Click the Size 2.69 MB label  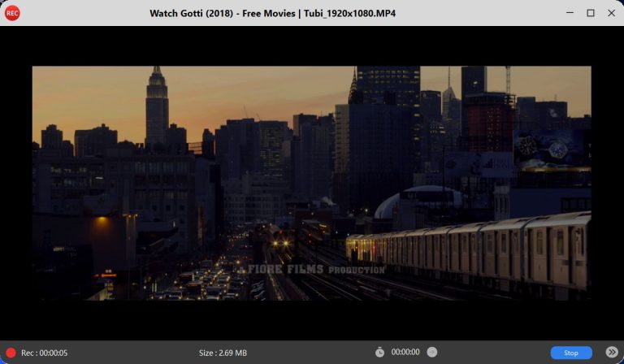(x=223, y=353)
